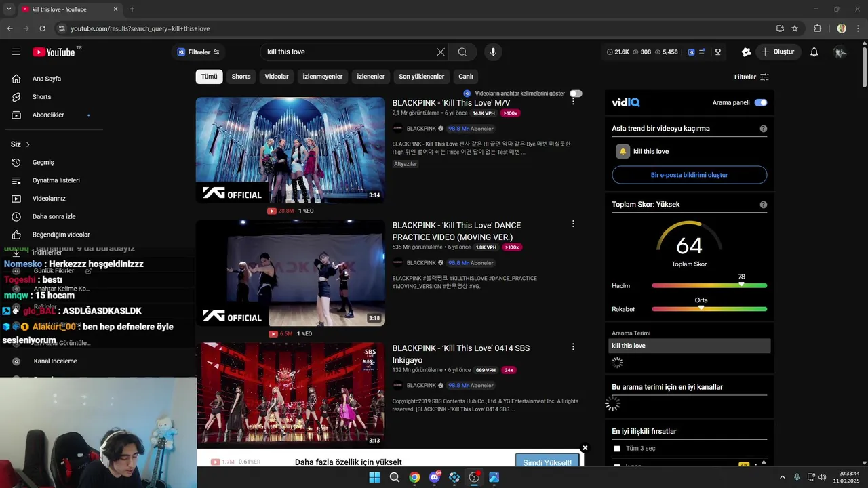Viewport: 868px width, 488px height.
Task: Click the Altyazılar badge on first result
Action: click(x=406, y=164)
